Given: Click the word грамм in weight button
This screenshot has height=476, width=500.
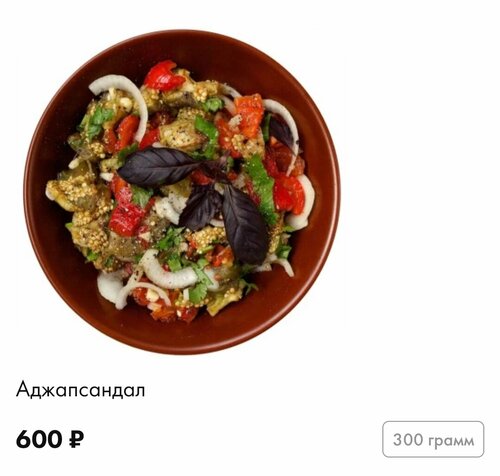Looking at the screenshot, I should tap(450, 440).
